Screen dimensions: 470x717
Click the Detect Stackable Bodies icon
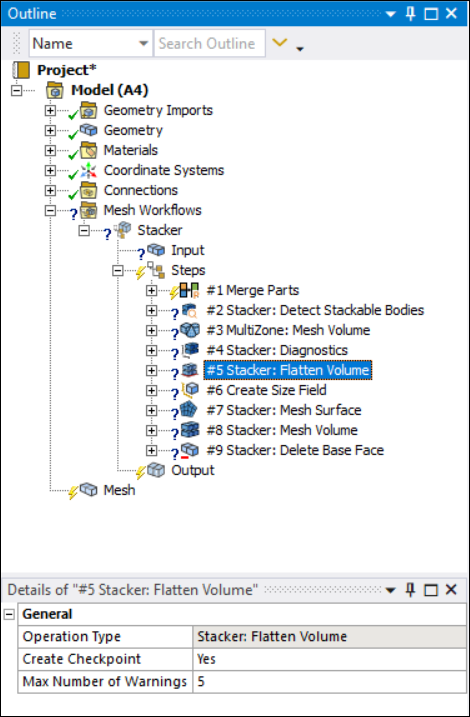189,310
